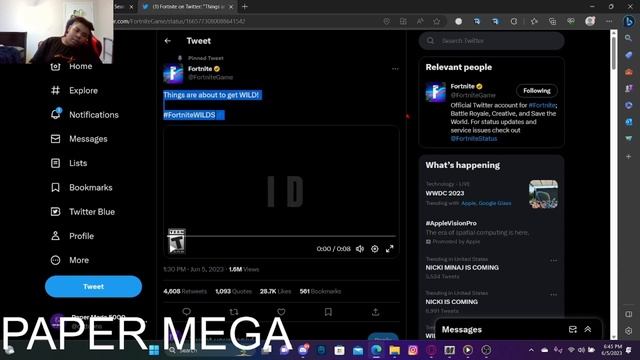Image resolution: width=640 pixels, height=360 pixels.
Task: Expand the video to fullscreen
Action: [x=390, y=249]
